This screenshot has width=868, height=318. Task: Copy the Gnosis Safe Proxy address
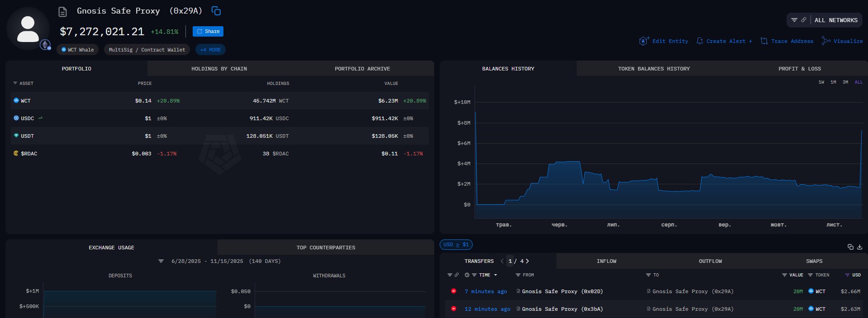tap(216, 11)
